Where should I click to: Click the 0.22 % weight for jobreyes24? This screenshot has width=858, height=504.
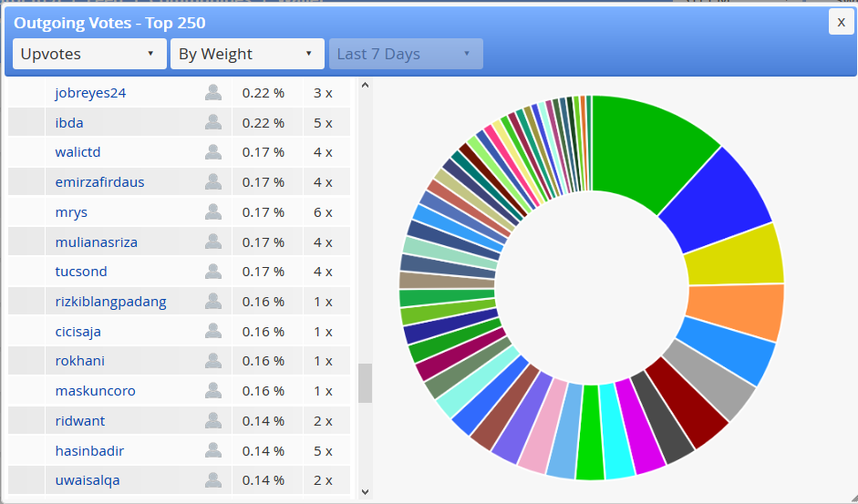tap(264, 93)
